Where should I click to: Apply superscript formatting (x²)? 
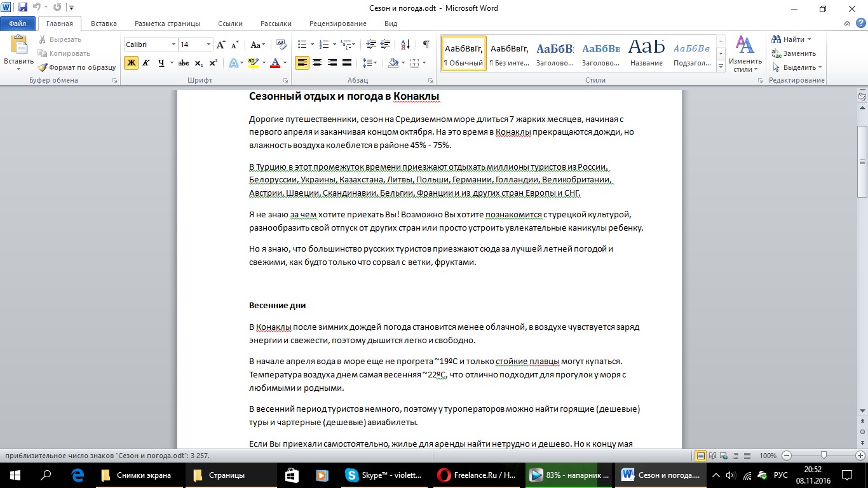[214, 63]
